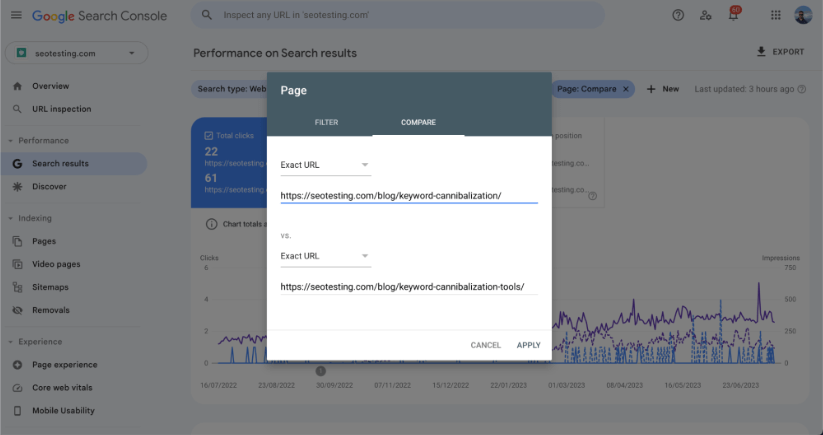Click help icon on Average position card
This screenshot has width=823, height=435.
[x=593, y=196]
